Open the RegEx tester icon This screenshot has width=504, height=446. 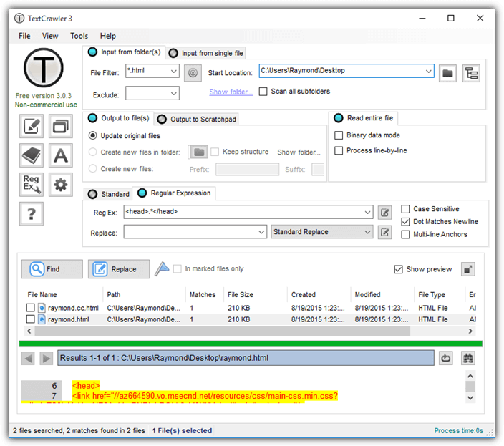point(31,185)
